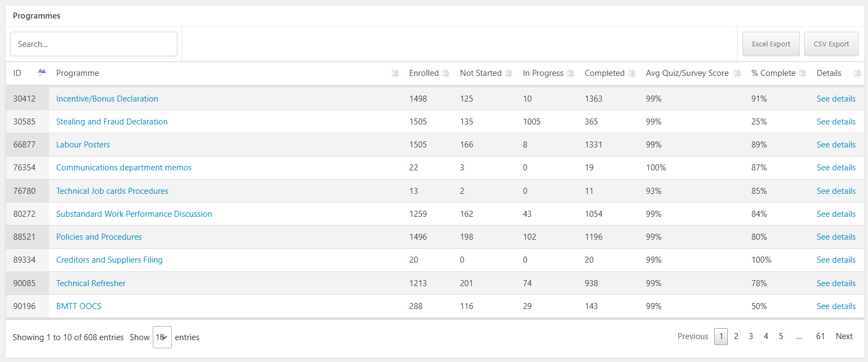Focus the Search input field
This screenshot has height=362, width=868.
(x=94, y=44)
